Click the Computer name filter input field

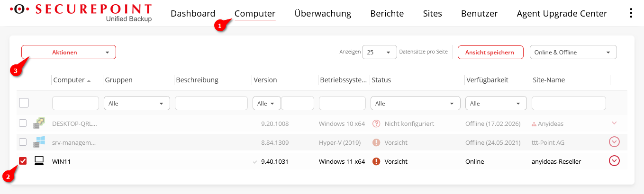pyautogui.click(x=75, y=103)
